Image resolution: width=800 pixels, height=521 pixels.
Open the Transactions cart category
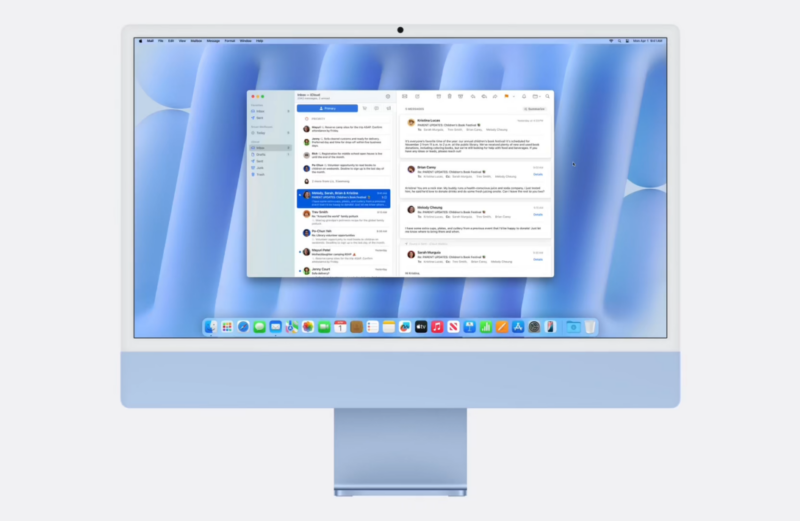click(x=365, y=108)
